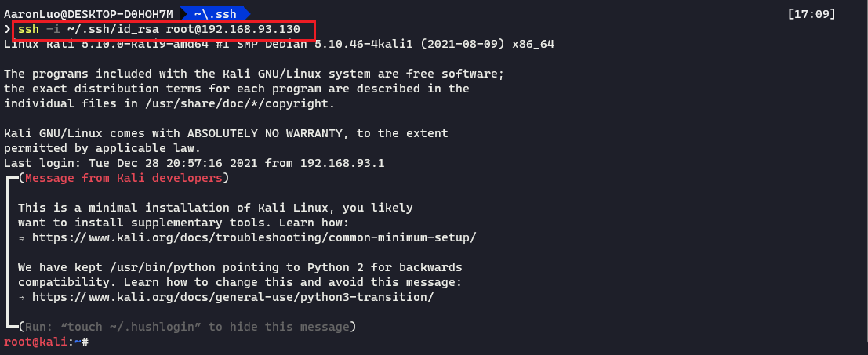This screenshot has width=868, height=355.
Task: Click the arrow before the python3-transition URL
Action: (22, 297)
